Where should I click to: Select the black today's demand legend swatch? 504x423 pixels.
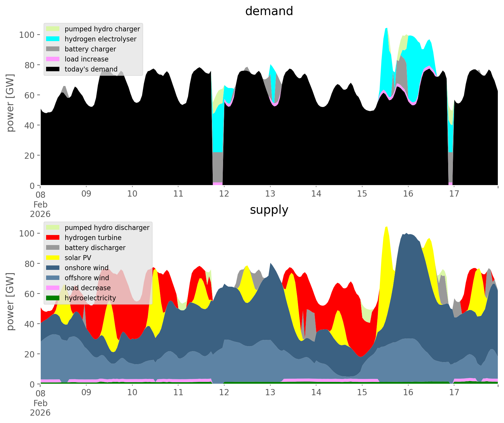53,69
